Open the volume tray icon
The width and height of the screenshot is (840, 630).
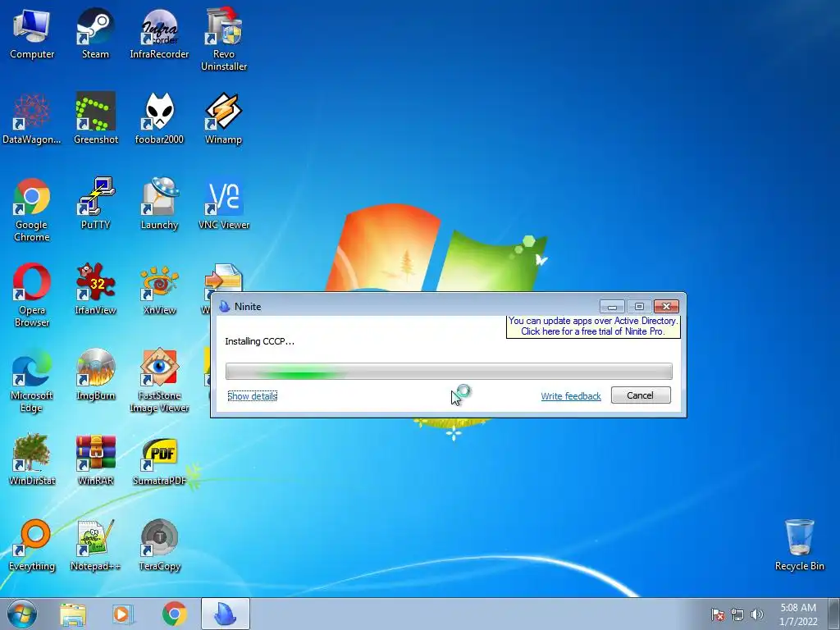pos(757,614)
